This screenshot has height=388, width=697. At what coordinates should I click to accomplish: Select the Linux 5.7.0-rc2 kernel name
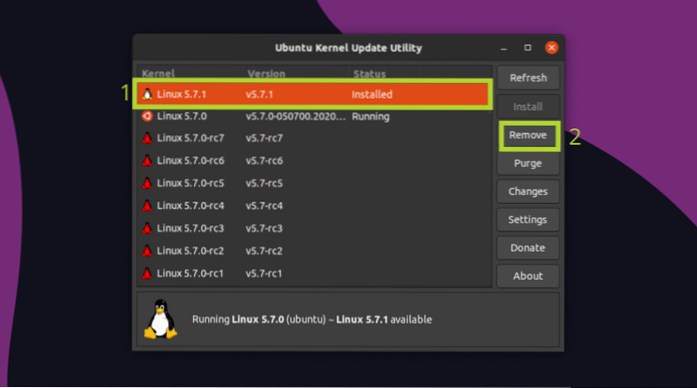pos(190,251)
